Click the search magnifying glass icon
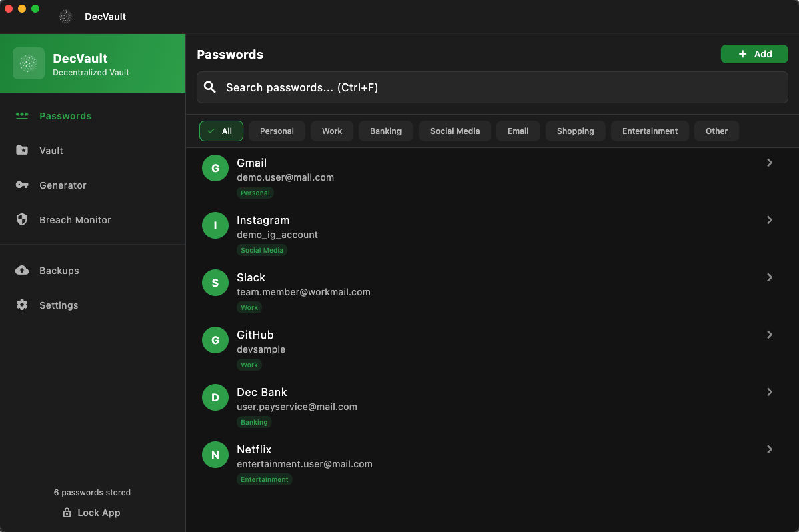This screenshot has height=532, width=799. 210,87
